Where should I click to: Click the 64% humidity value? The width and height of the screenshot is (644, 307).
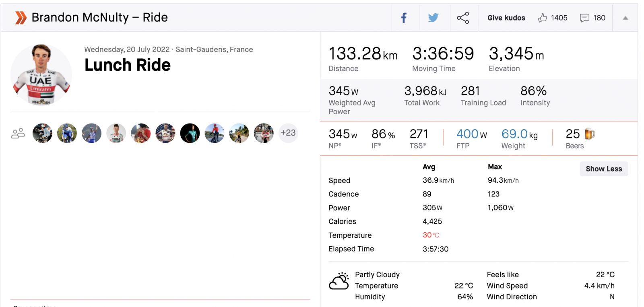coord(465,297)
